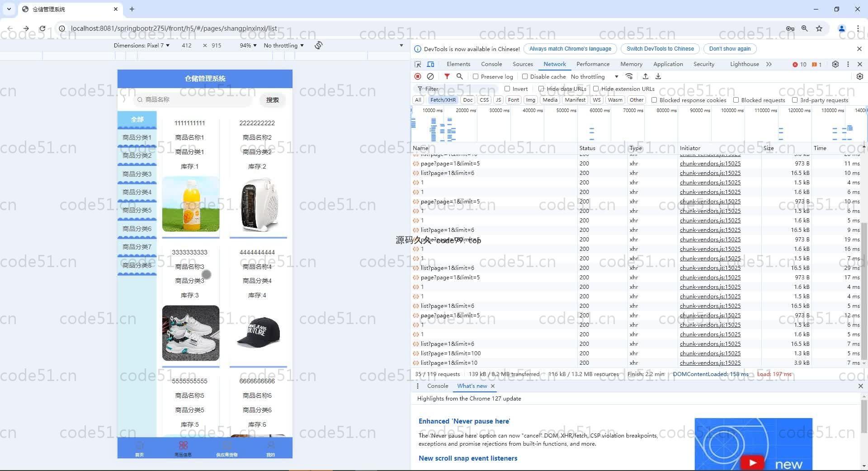Select the inspect element picker icon
The image size is (868, 471).
click(418, 64)
